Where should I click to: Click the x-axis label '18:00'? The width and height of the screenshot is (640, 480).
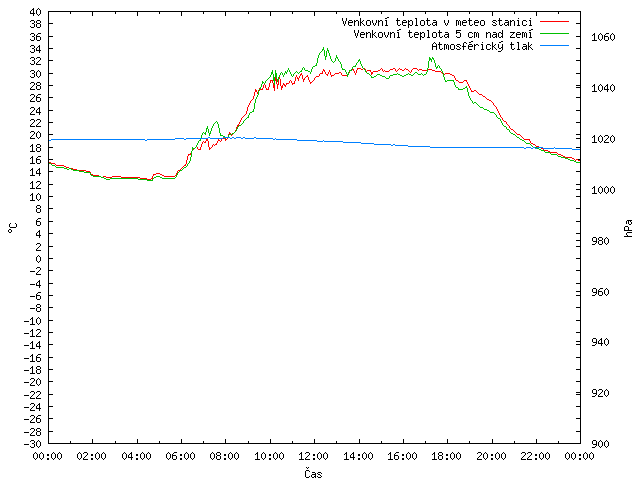pos(447,456)
